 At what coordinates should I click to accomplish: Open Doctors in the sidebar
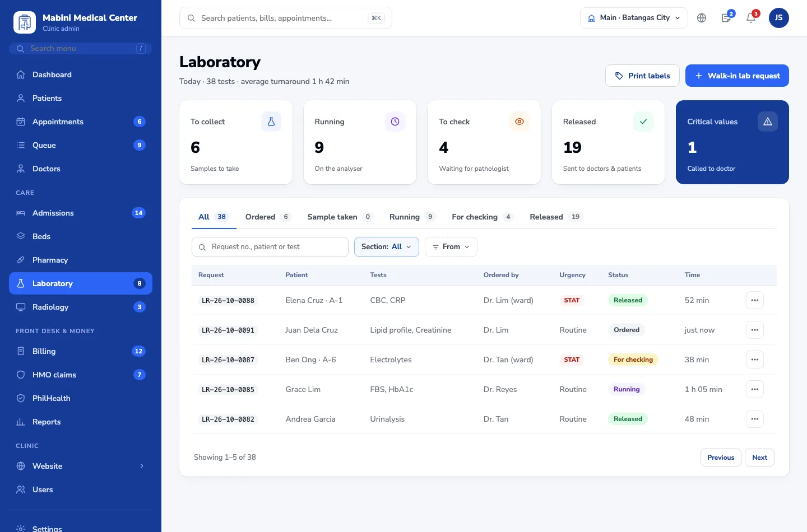(x=81, y=169)
